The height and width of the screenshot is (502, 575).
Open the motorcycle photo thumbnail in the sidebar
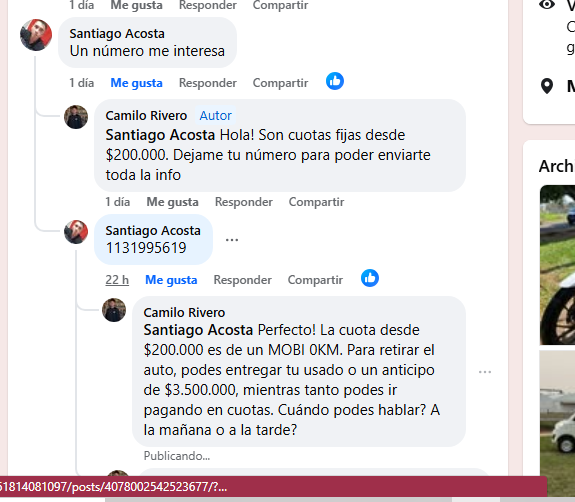point(557,265)
